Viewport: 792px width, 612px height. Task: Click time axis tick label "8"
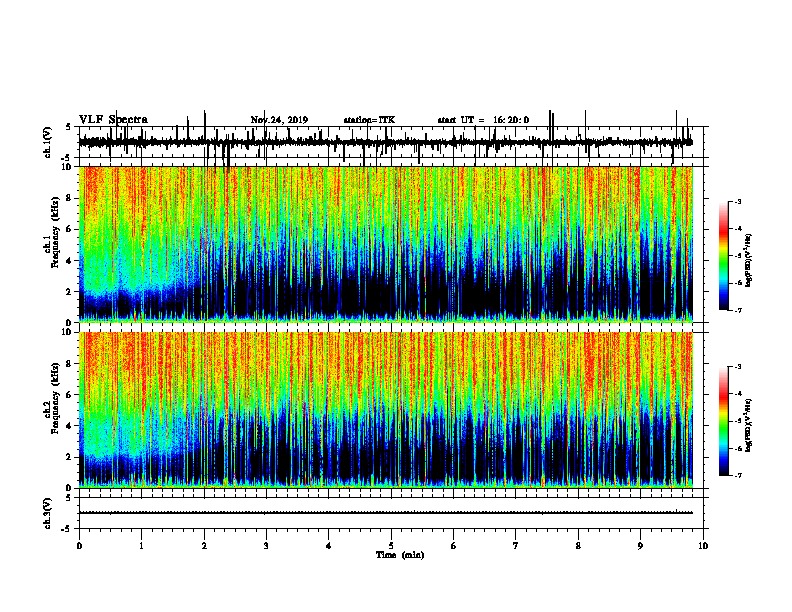point(578,546)
